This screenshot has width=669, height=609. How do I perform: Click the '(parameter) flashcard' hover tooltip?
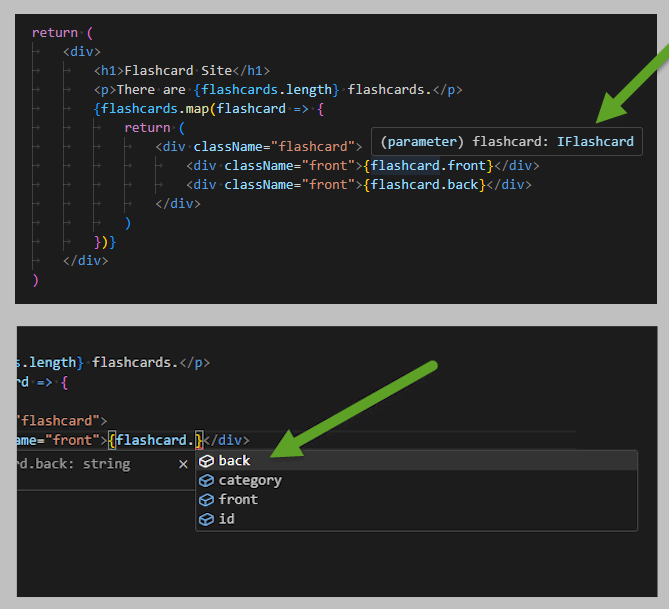pos(507,142)
